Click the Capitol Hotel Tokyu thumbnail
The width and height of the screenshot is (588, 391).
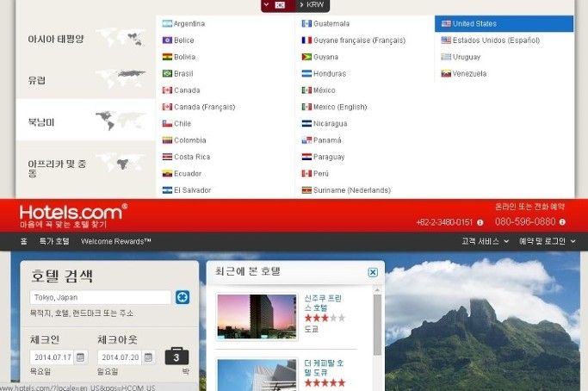257,375
